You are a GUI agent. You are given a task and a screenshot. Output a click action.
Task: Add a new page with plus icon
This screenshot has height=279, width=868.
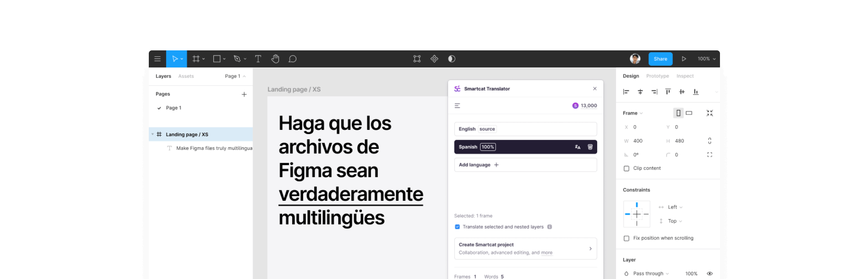[244, 94]
